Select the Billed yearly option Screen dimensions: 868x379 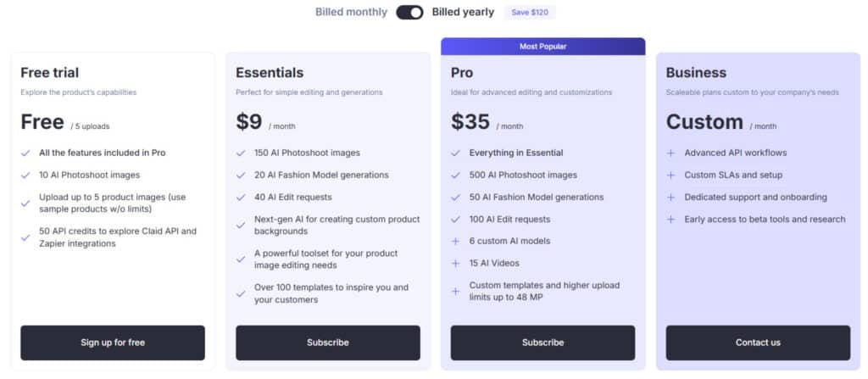pyautogui.click(x=463, y=13)
